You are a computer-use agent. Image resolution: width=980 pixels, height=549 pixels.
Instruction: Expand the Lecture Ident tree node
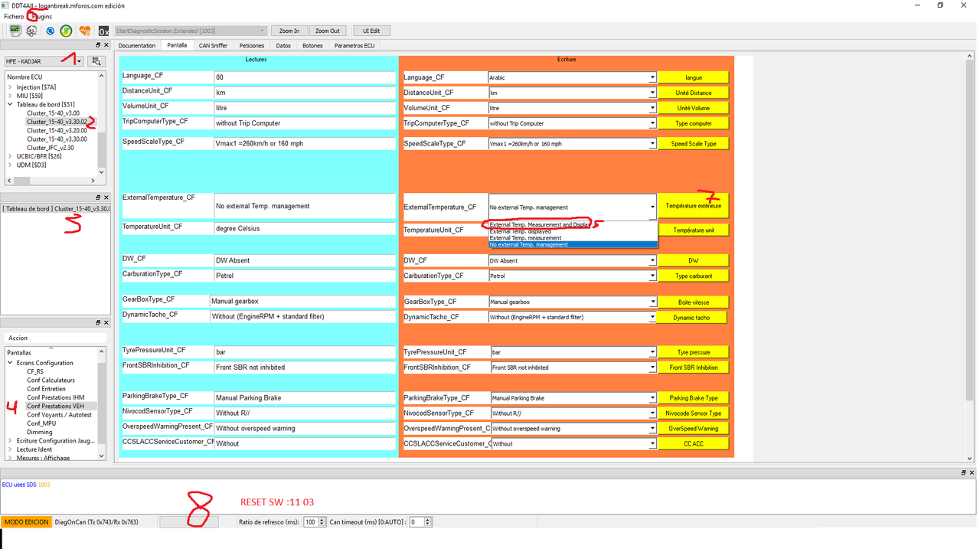(x=10, y=449)
